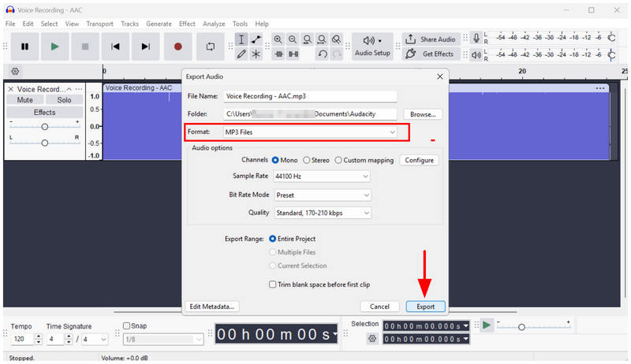Click the Edit Metadata... button

[x=211, y=306]
